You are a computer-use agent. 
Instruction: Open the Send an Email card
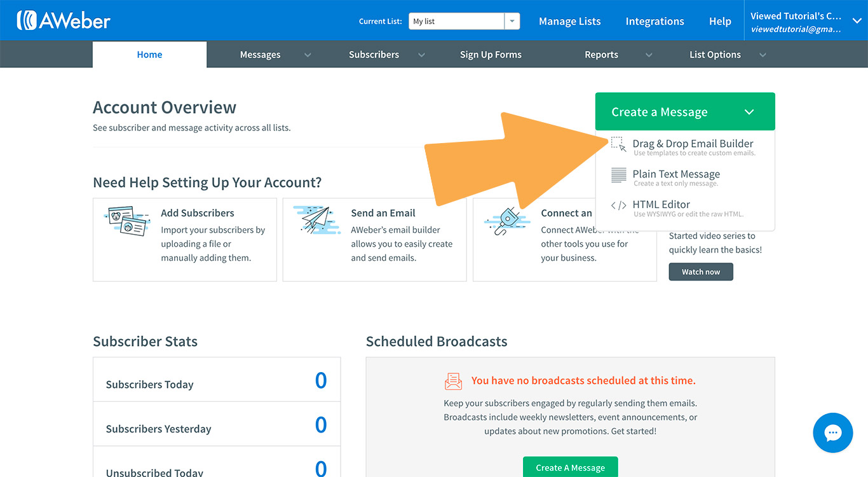(x=374, y=240)
